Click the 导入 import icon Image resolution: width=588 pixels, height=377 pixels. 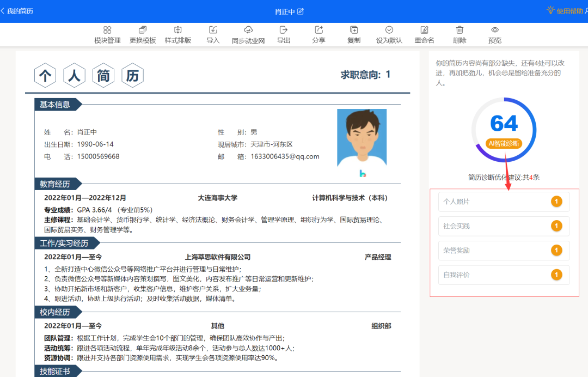click(213, 31)
